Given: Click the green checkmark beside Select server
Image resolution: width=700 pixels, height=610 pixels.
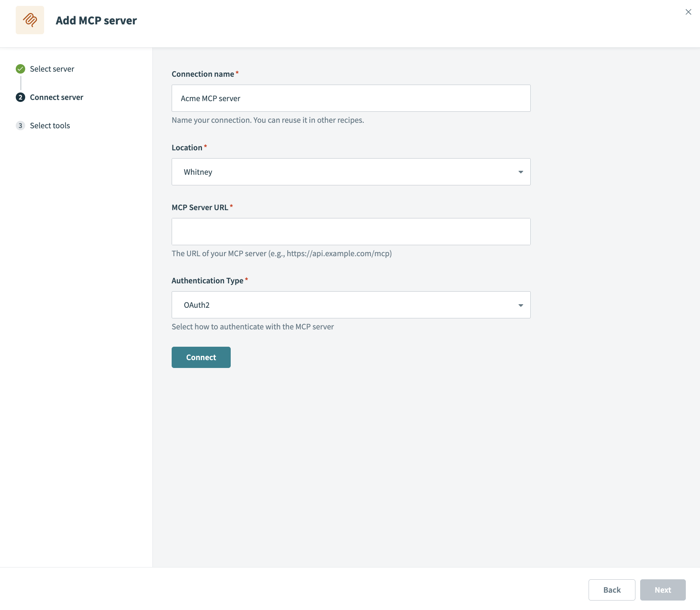Looking at the screenshot, I should (x=20, y=68).
